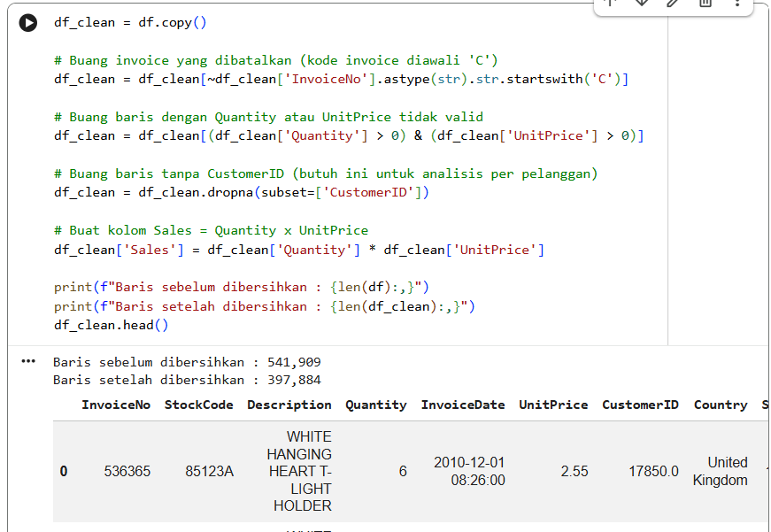771x532 pixels.
Task: Click the UnitPrice column header
Action: coord(553,405)
